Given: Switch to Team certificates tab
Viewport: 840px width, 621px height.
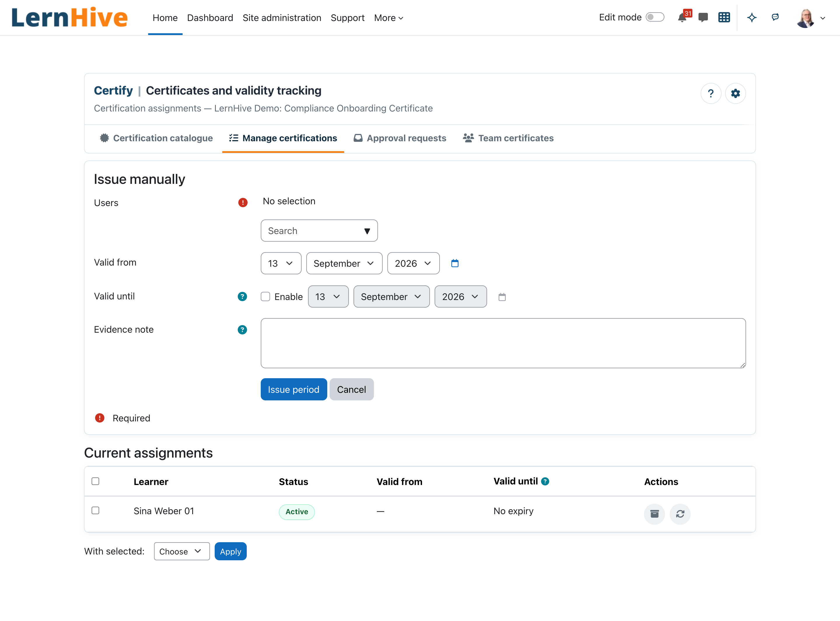Looking at the screenshot, I should pyautogui.click(x=508, y=138).
